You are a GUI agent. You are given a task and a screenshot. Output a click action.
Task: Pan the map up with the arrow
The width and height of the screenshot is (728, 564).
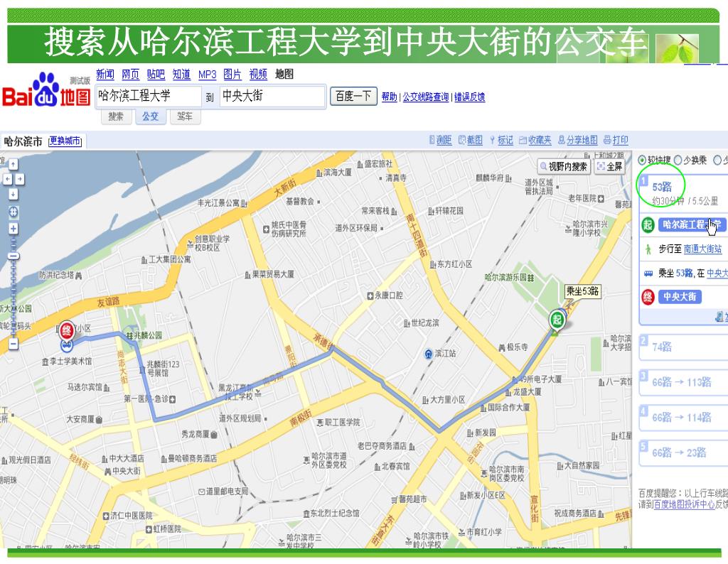pyautogui.click(x=14, y=165)
